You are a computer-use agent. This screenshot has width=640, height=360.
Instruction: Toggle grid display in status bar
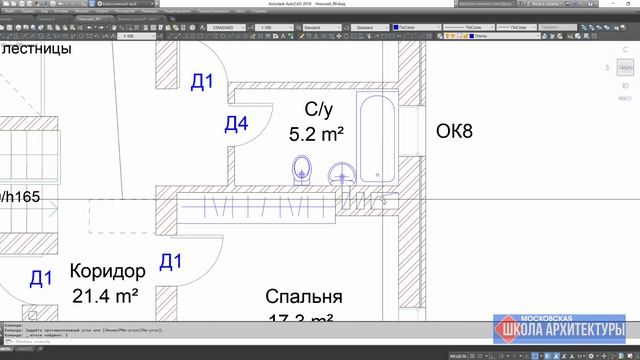(473, 356)
